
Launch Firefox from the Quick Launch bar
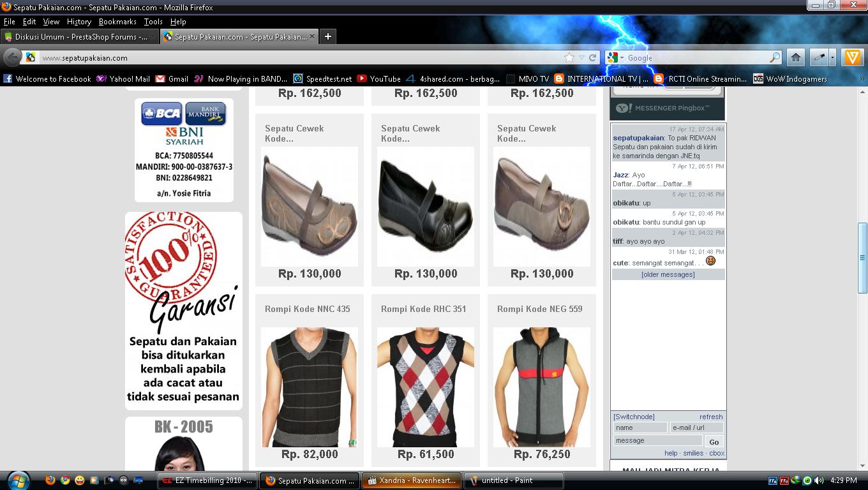point(50,480)
